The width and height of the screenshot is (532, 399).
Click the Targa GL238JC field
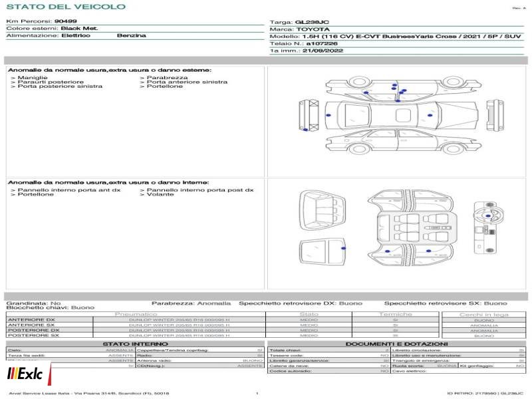coord(299,22)
